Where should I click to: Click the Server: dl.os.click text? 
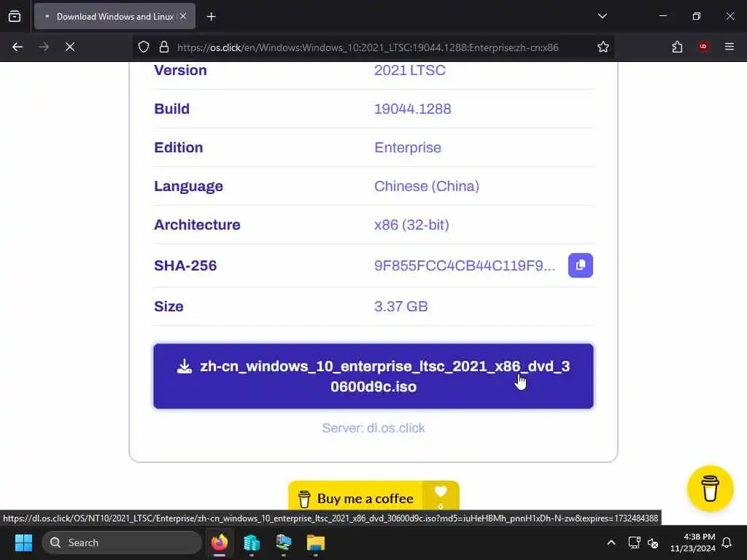[x=373, y=427]
